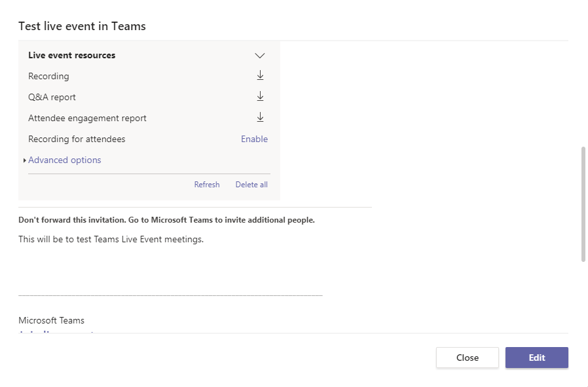Close the event details dialog
Screen dimensions: 588x387
click(x=468, y=358)
